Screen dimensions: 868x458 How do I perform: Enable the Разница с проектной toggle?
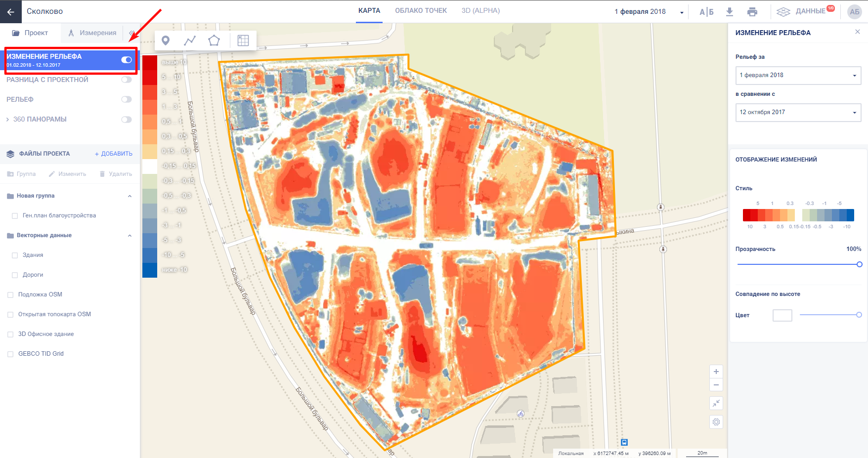[127, 80]
